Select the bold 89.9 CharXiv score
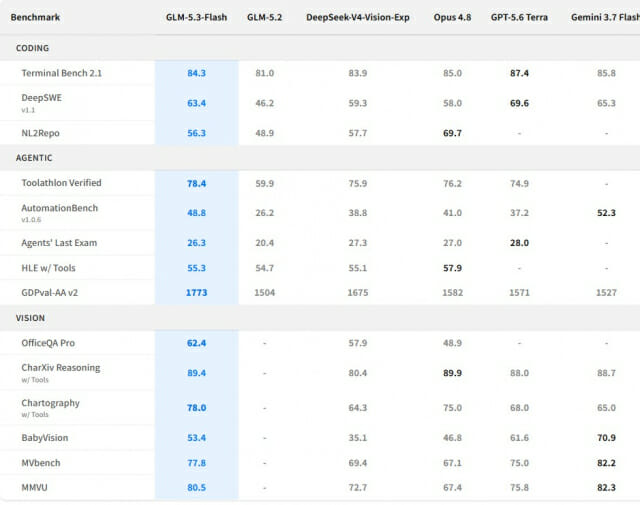Image resolution: width=640 pixels, height=505 pixels. coord(452,373)
